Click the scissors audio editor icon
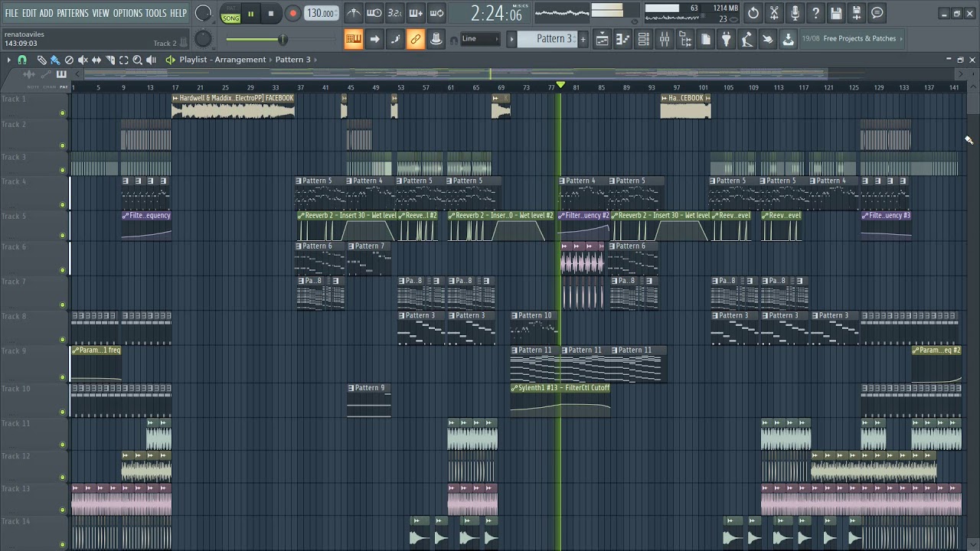 [774, 12]
